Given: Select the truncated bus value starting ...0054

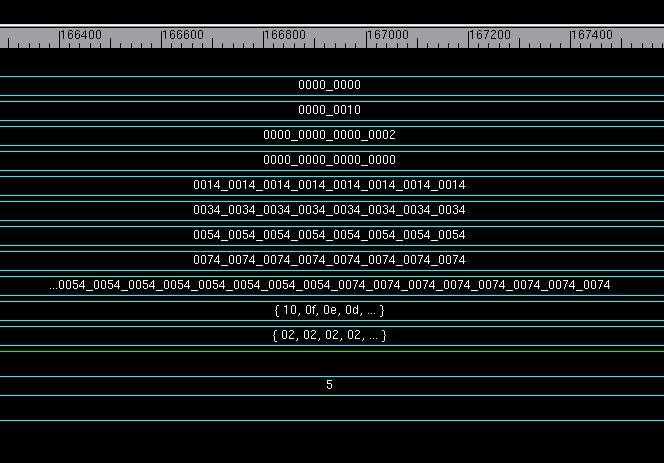Looking at the screenshot, I should 329,285.
